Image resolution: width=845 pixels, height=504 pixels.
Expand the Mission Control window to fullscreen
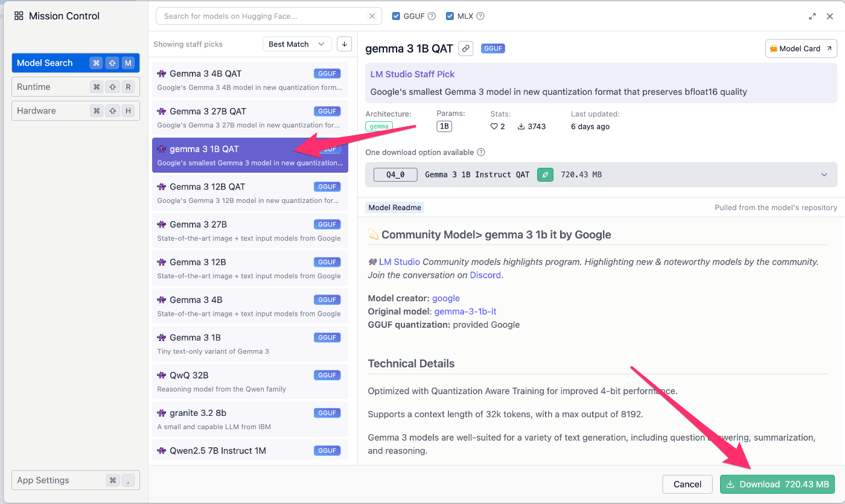coord(812,17)
